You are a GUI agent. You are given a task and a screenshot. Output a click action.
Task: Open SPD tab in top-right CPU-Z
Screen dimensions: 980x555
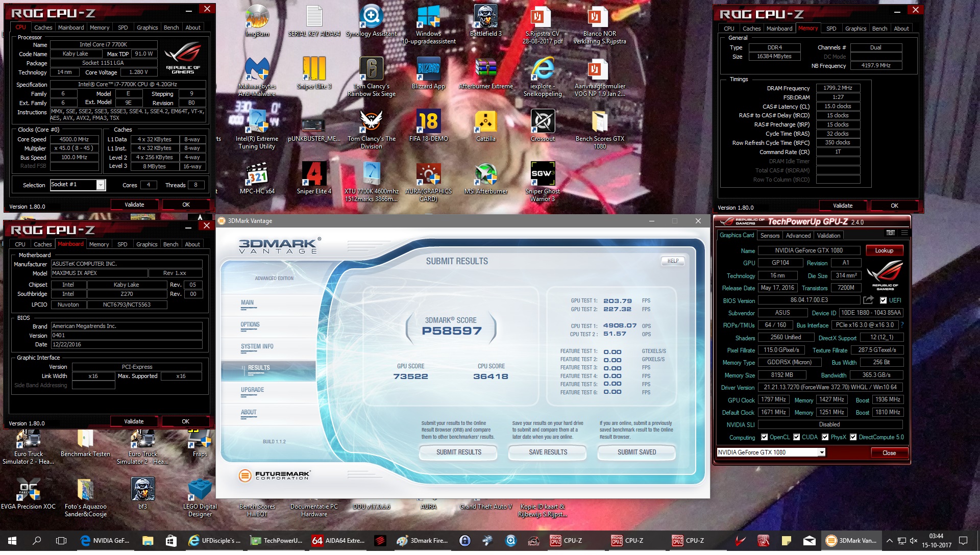click(831, 29)
